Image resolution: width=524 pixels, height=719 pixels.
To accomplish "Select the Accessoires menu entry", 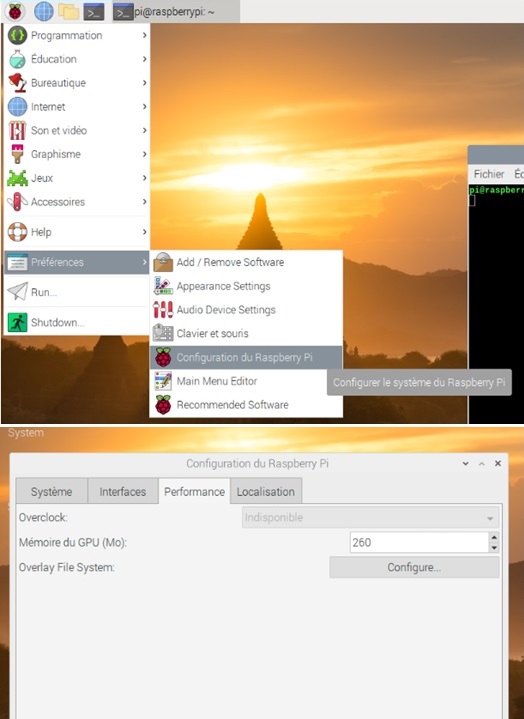I will pos(77,202).
